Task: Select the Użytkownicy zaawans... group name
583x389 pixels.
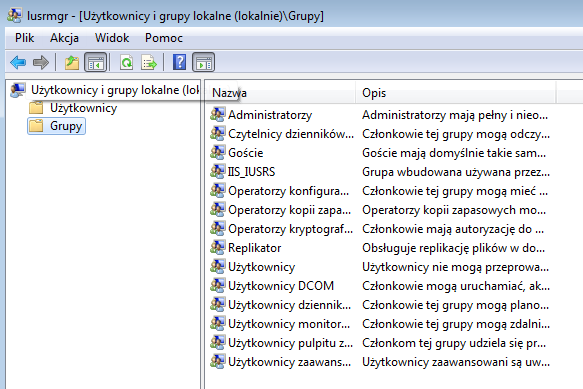Action: click(289, 362)
